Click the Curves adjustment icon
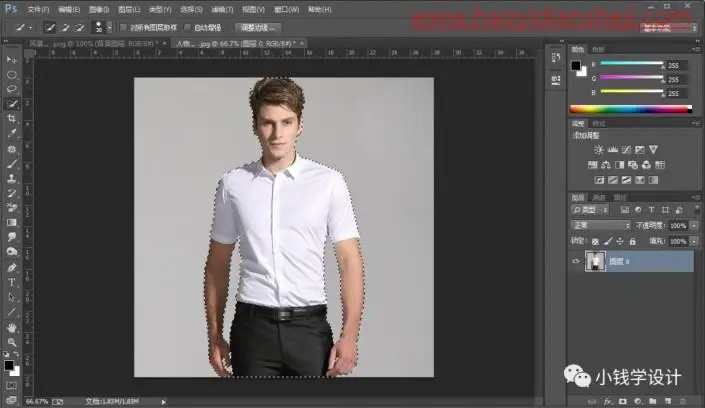This screenshot has width=705, height=408. point(626,150)
